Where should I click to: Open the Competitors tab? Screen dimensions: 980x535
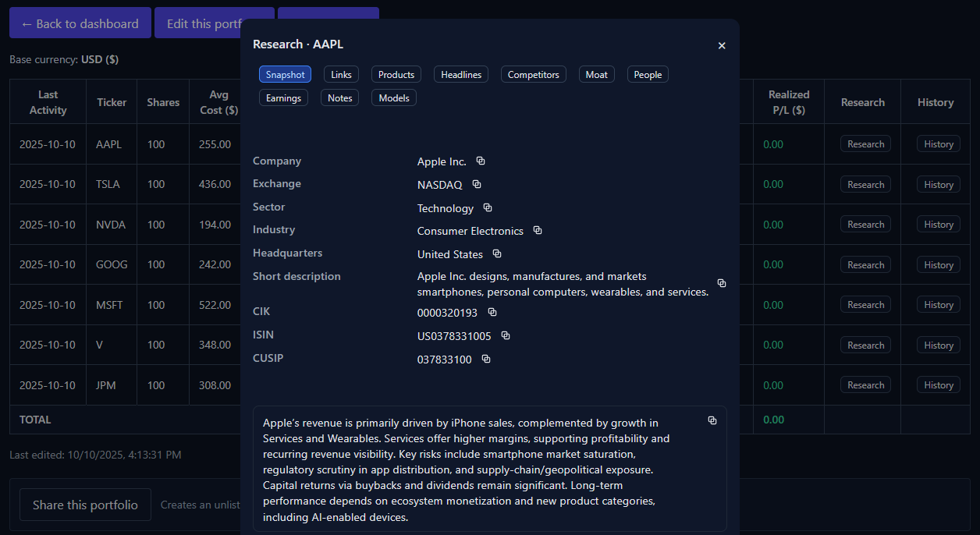tap(533, 74)
